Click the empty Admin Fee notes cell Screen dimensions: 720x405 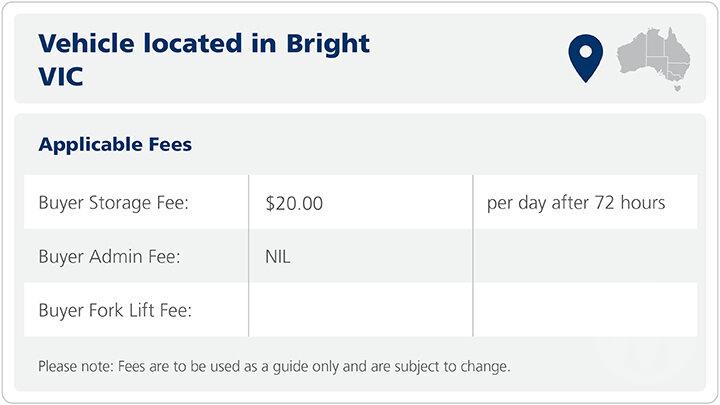(x=585, y=257)
